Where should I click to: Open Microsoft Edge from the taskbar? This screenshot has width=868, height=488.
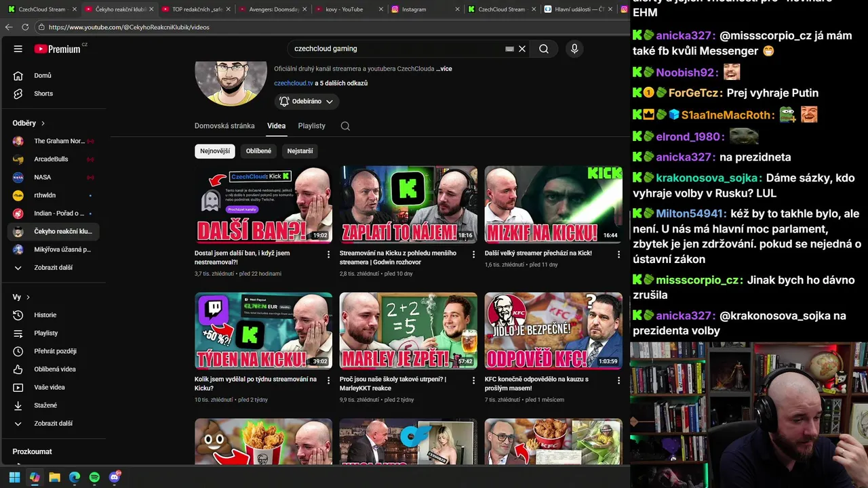75,477
